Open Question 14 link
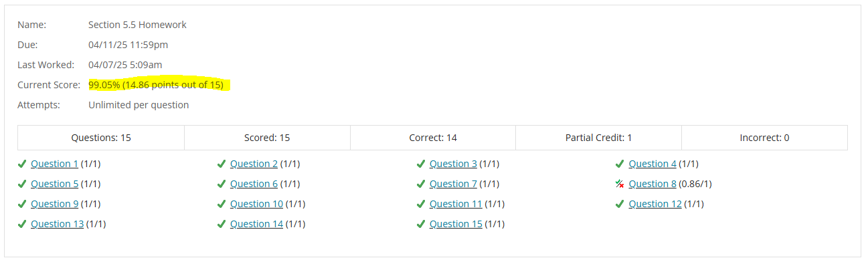This screenshot has width=868, height=262. (256, 224)
